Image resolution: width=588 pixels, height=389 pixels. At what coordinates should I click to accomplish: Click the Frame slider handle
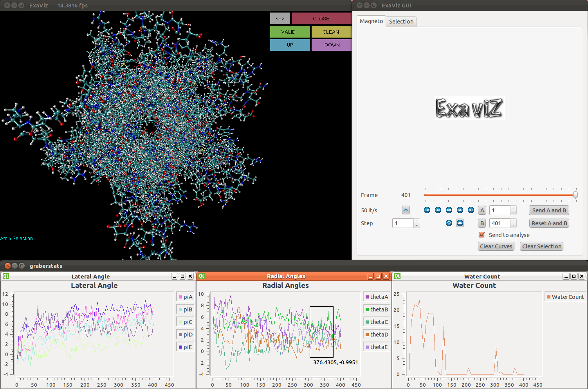point(575,195)
